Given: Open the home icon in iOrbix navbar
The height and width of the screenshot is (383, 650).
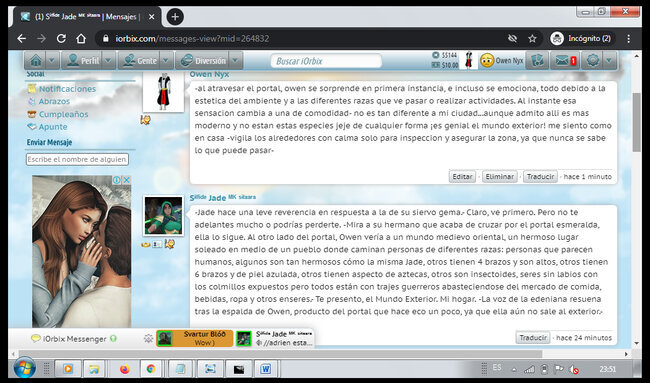Looking at the screenshot, I should point(36,61).
